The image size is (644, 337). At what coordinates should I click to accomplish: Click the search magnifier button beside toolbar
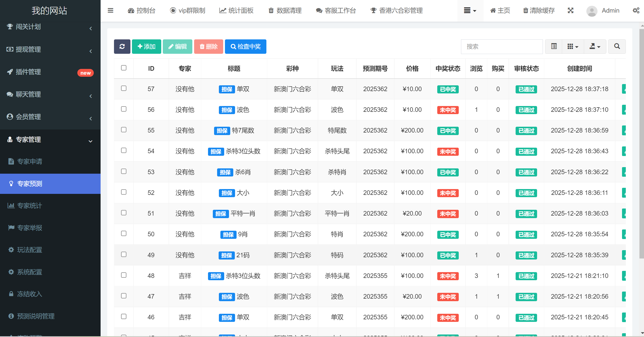617,46
